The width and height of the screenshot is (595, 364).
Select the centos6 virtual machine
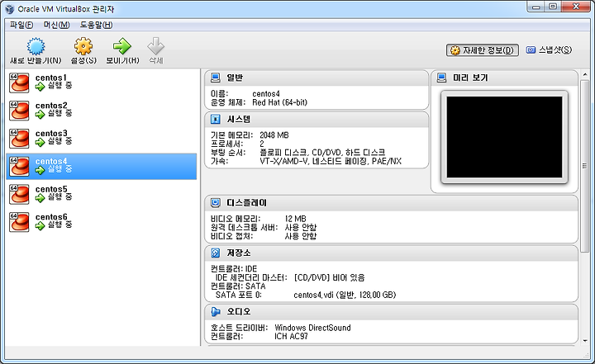(102, 222)
